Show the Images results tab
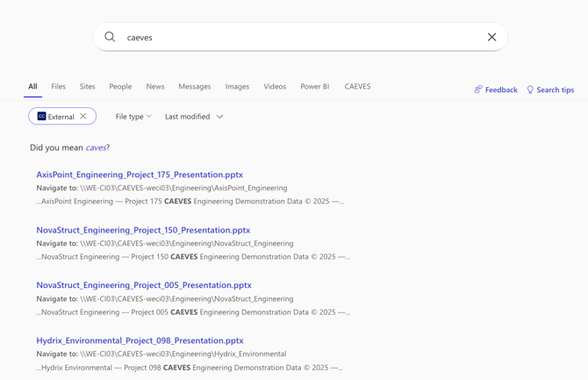The image size is (588, 380). [237, 86]
